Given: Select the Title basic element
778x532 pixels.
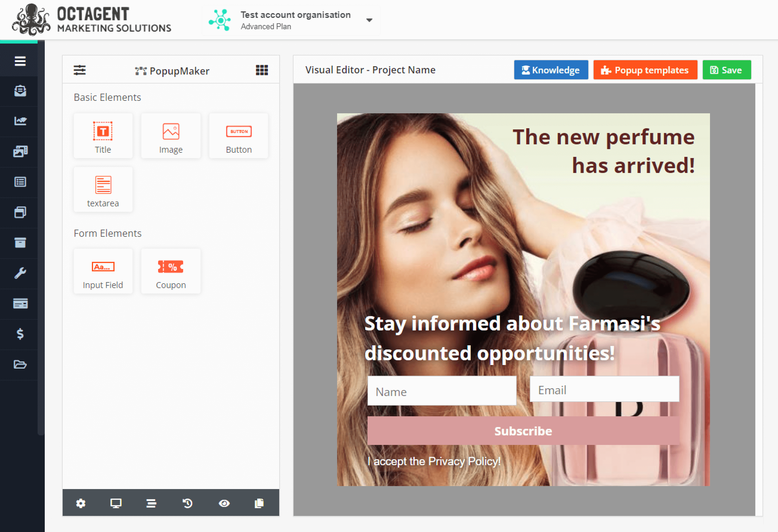Looking at the screenshot, I should click(x=103, y=136).
